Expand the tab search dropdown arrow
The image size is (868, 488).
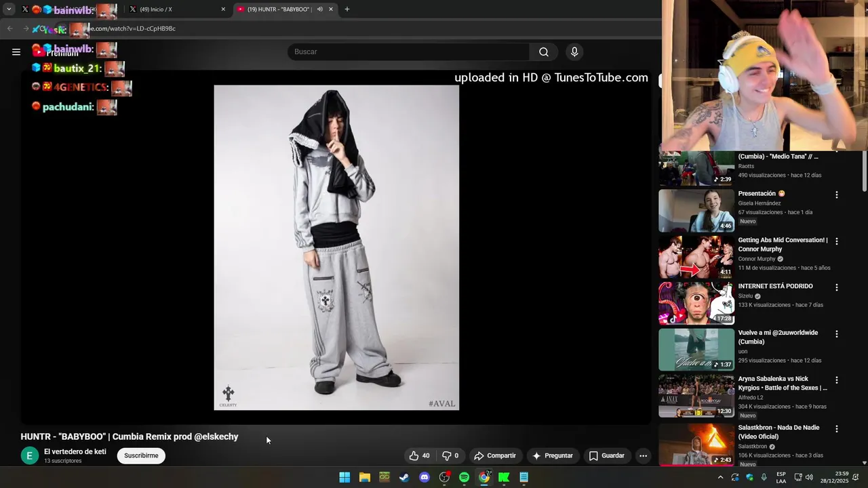click(x=9, y=9)
